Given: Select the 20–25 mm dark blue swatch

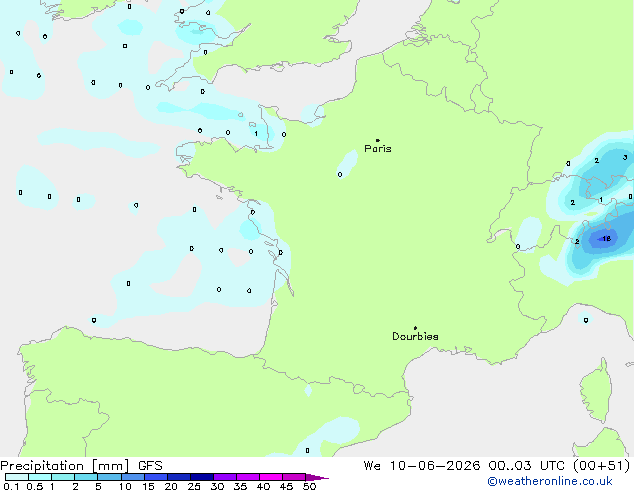Looking at the screenshot, I should pos(179,477).
